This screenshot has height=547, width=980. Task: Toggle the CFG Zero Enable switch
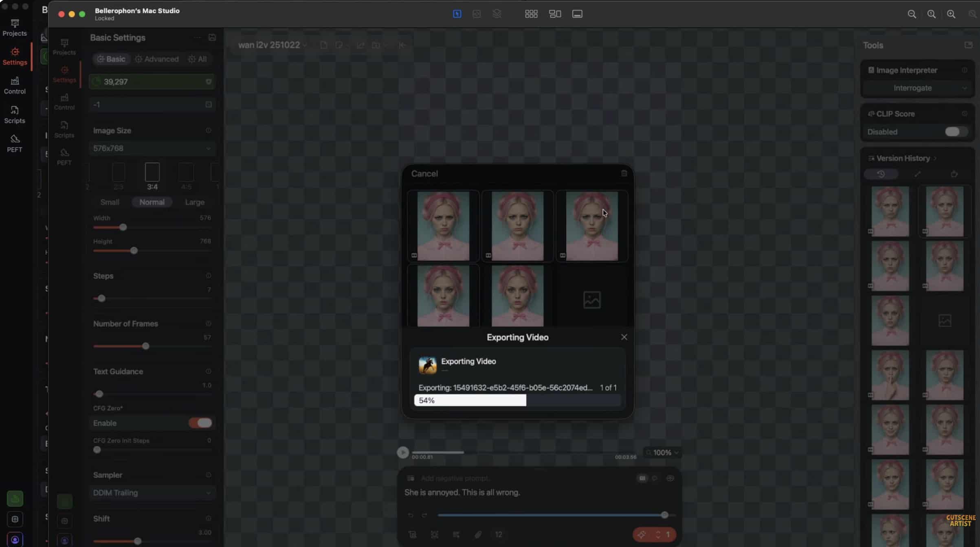click(200, 423)
